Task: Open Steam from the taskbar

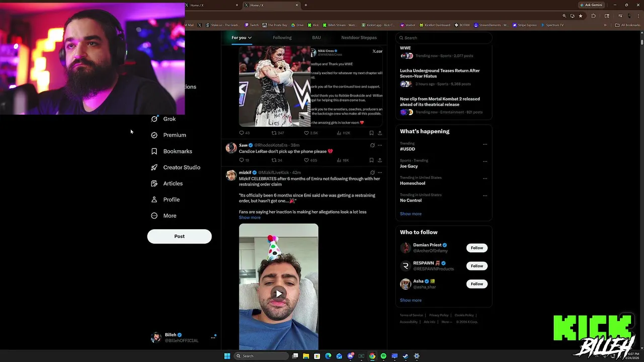Action: pos(406,356)
